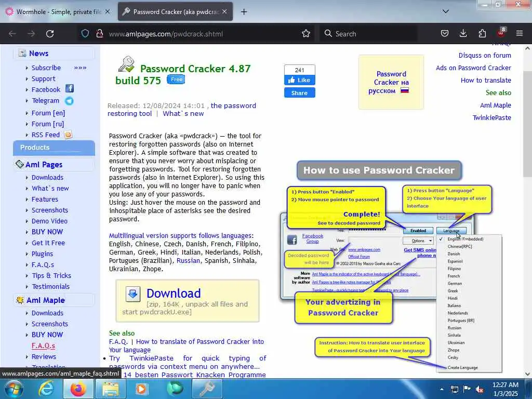Expand the Subscribe »»» arrows
The width and height of the screenshot is (532, 399).
81,68
